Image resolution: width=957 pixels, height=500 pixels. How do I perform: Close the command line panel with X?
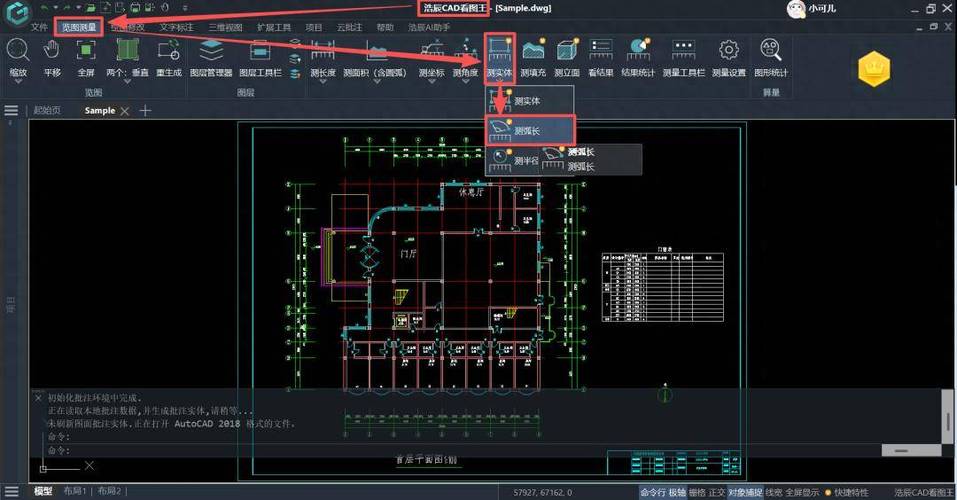(x=38, y=397)
